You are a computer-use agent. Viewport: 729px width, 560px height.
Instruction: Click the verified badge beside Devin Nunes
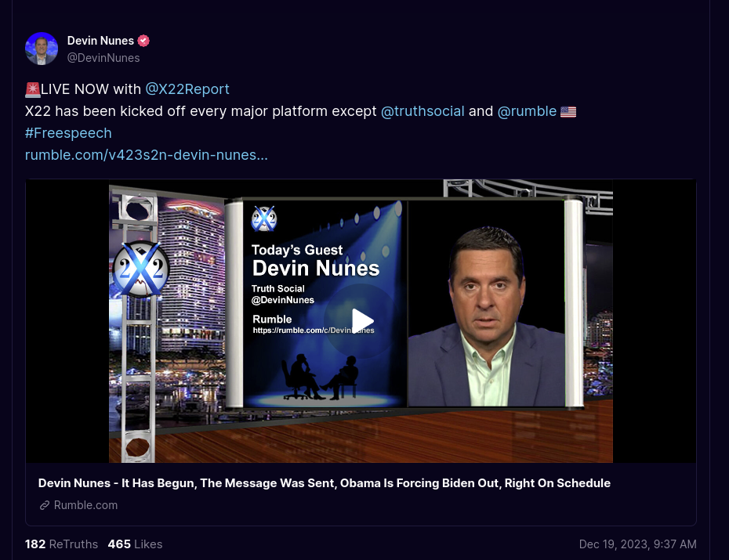click(x=143, y=41)
